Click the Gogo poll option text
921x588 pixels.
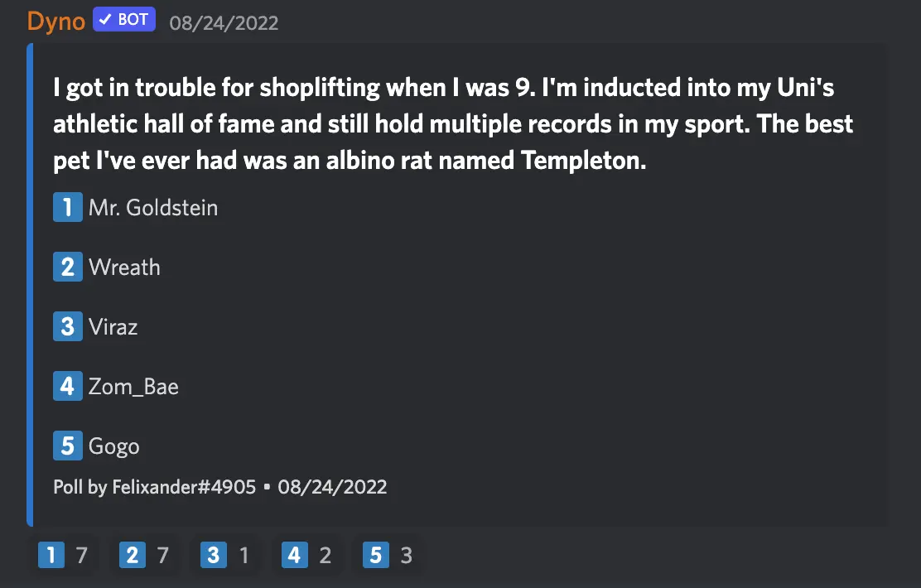[x=114, y=446]
